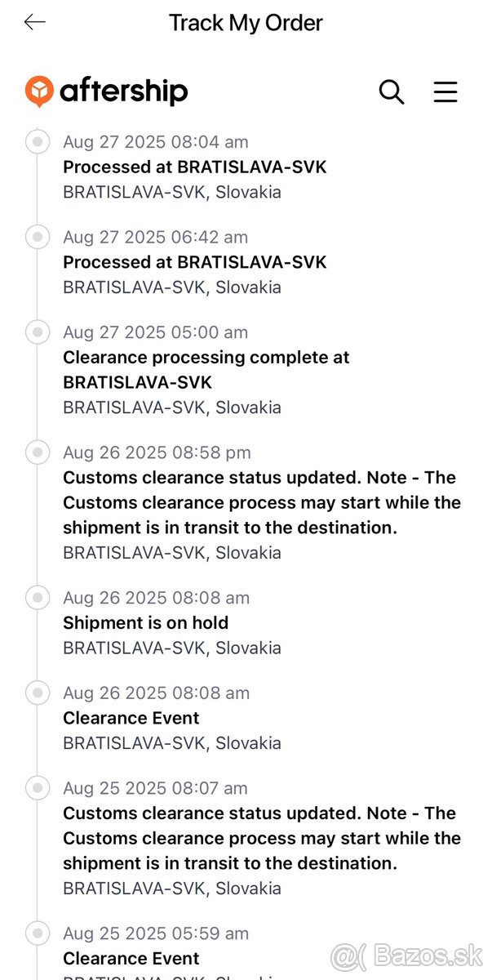Tap the Aug 26 08:08 am Clearance Event
The height and width of the screenshot is (980, 492).
pyautogui.click(x=131, y=719)
